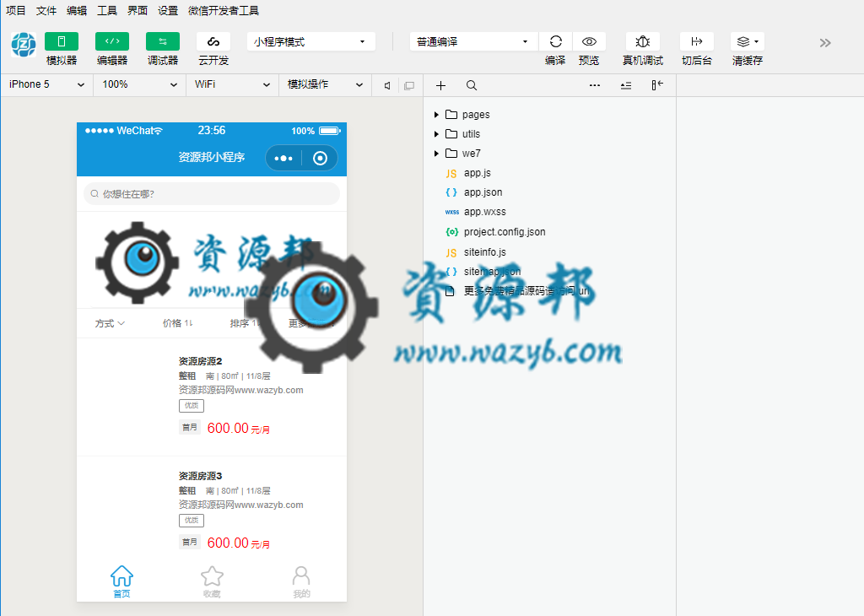Viewport: 864px width, 616px height.
Task: Click the 首月 label on 资源房源3
Action: (189, 543)
